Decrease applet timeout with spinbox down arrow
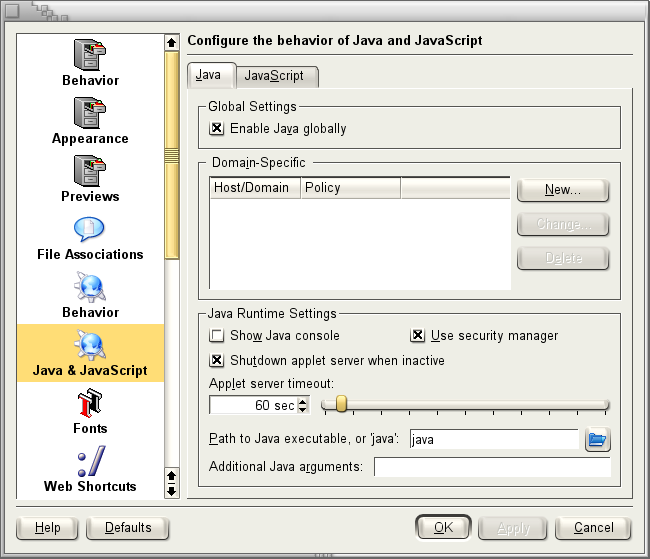The height and width of the screenshot is (559, 650). [303, 409]
